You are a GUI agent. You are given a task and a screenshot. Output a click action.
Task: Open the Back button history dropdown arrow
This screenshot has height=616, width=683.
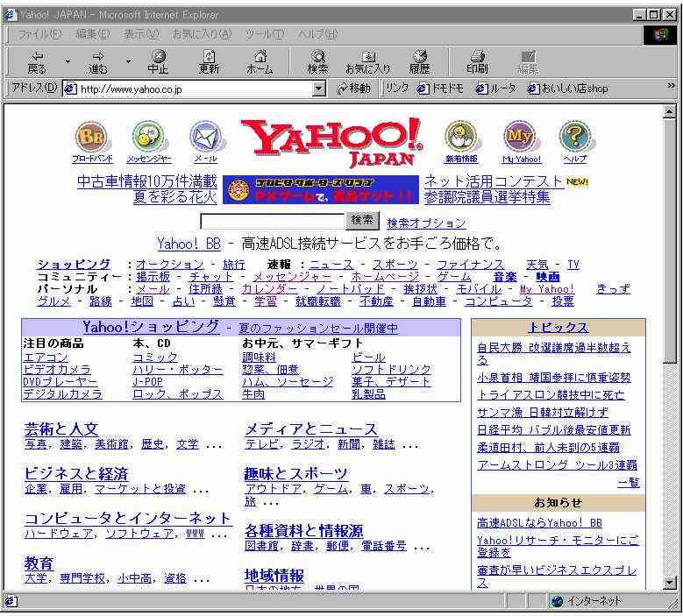coord(68,61)
